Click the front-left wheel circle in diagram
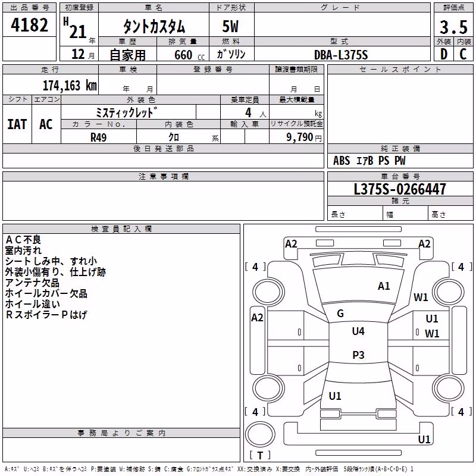 coord(268,292)
